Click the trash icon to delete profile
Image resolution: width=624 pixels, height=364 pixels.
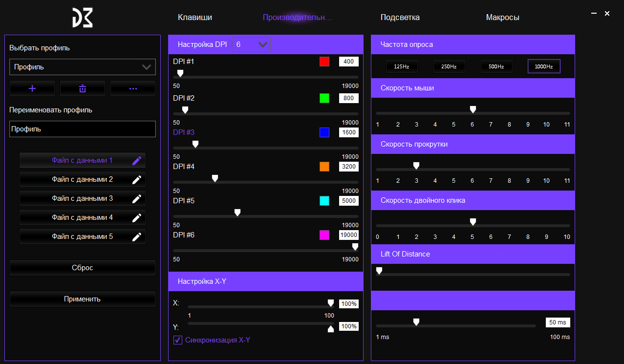(x=83, y=88)
